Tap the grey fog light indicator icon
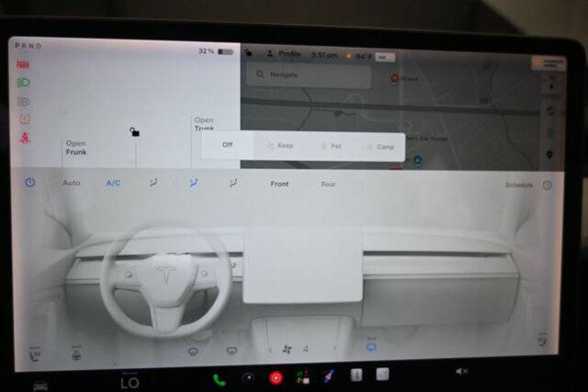588x392 pixels. [x=24, y=102]
